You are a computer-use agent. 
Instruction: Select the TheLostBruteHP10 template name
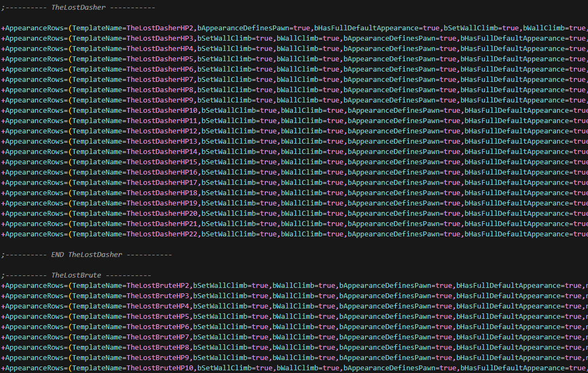160,368
